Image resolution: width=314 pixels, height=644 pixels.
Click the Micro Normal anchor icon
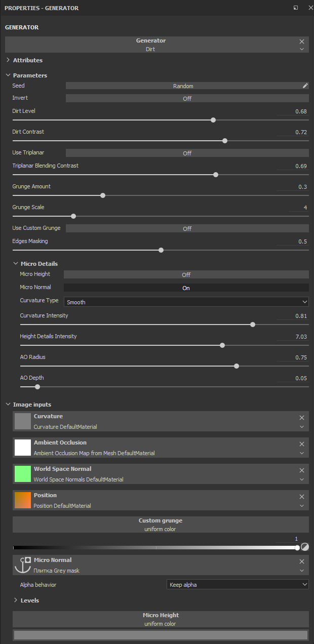(23, 565)
